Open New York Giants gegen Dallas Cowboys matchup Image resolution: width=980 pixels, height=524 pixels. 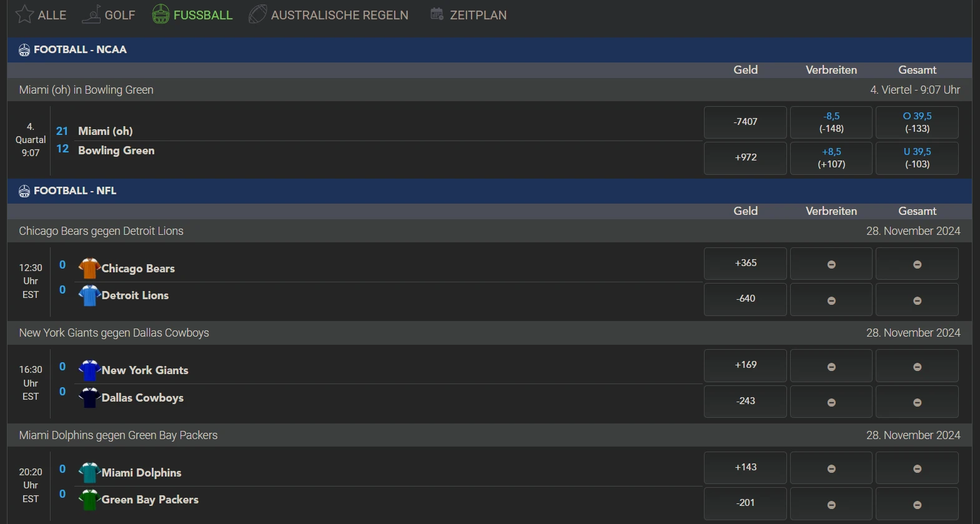[x=114, y=333]
